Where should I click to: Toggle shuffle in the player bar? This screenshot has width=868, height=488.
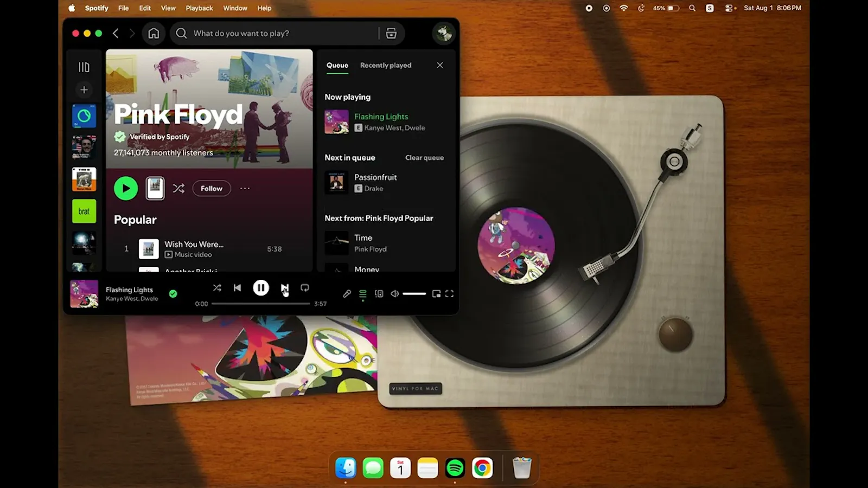coord(217,288)
